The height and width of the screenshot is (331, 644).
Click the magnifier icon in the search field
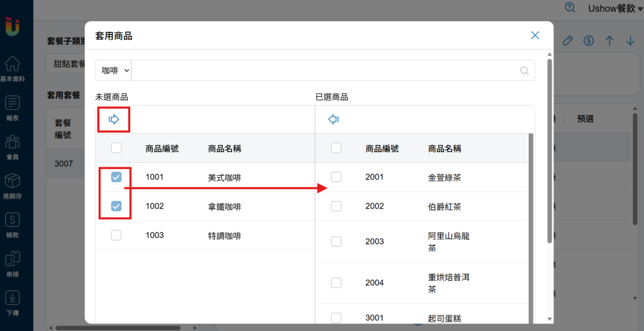(x=525, y=70)
